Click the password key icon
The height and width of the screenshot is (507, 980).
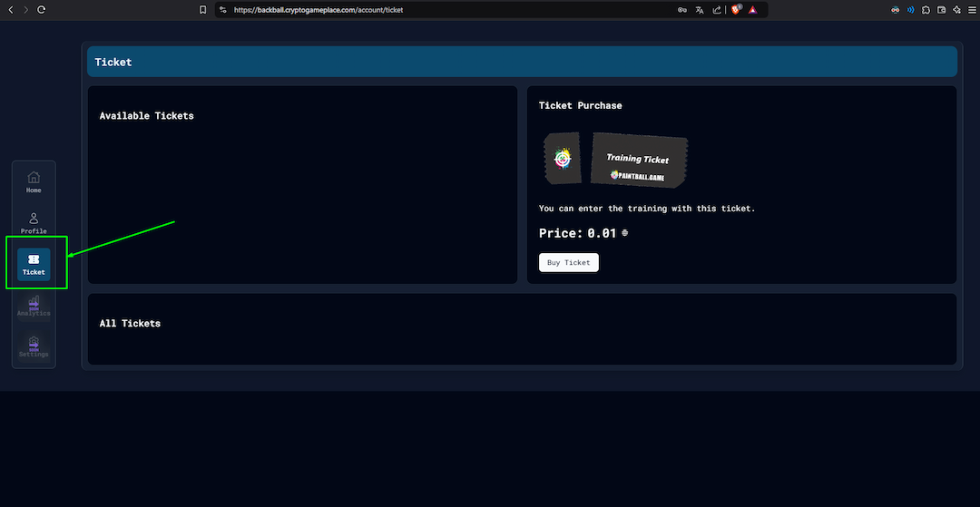[681, 10]
